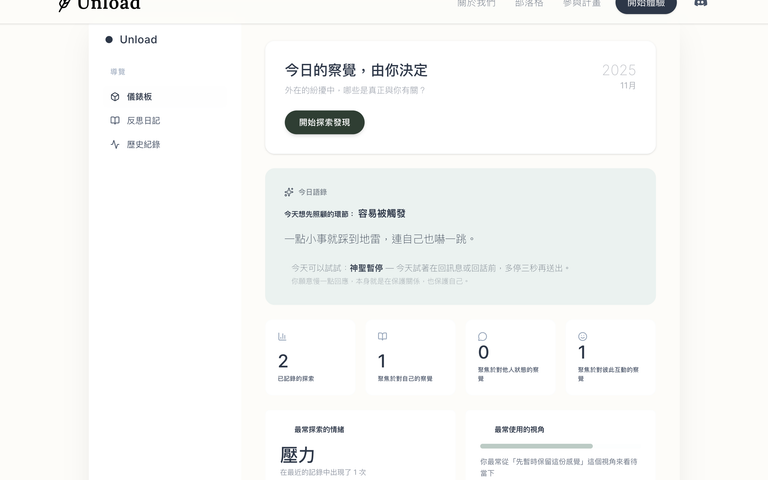
Task: Click the 反思日記 book icon
Action: [115, 121]
